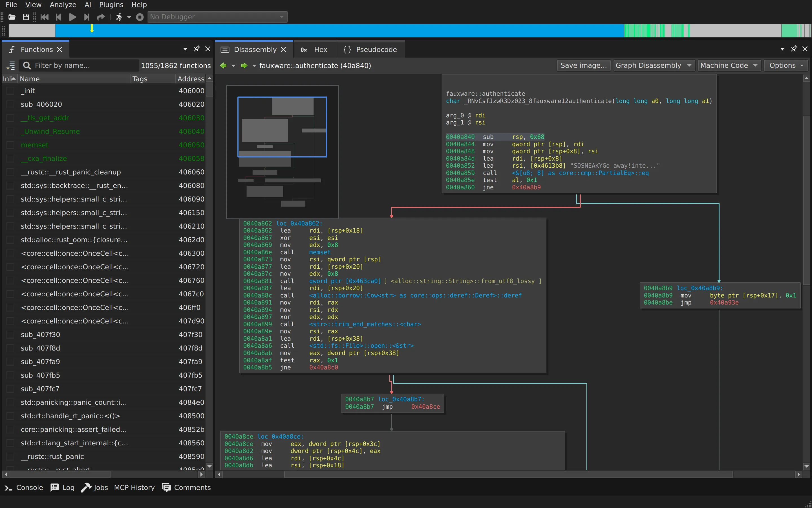Image resolution: width=812 pixels, height=508 pixels.
Task: Open the Analyze menu
Action: (x=63, y=5)
